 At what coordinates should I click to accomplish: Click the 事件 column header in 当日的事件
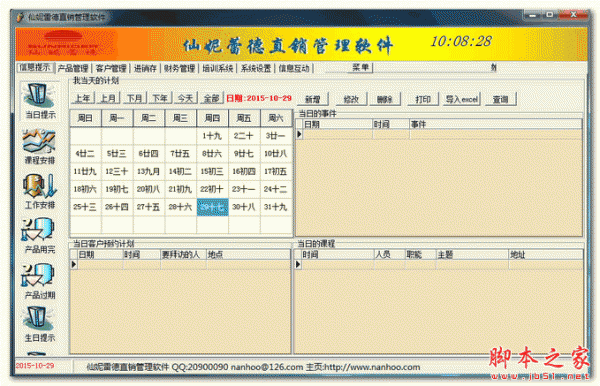[496, 124]
